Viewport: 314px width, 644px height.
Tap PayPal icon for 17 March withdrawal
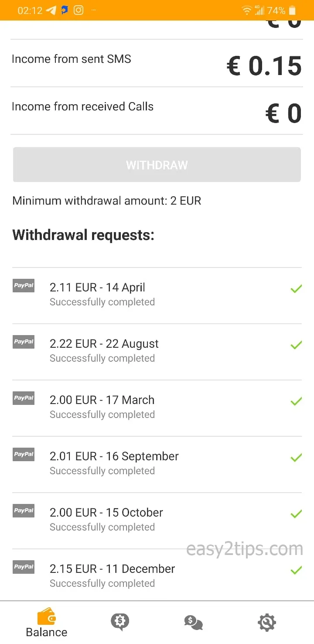(24, 398)
